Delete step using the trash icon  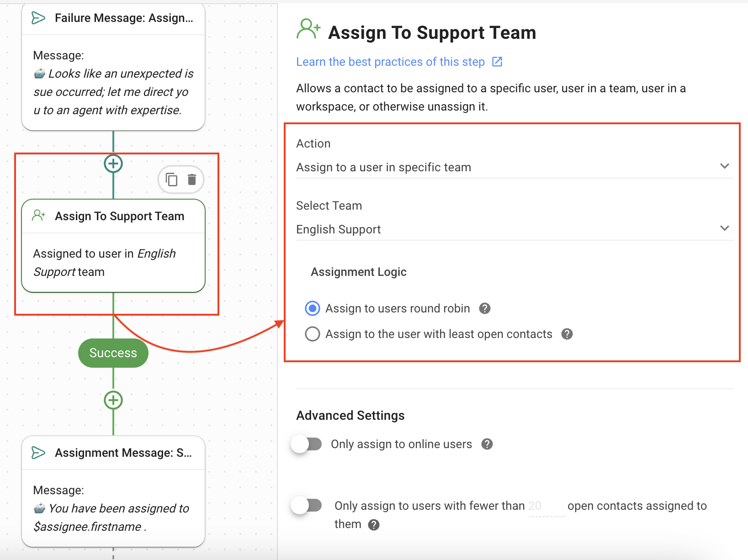(192, 180)
